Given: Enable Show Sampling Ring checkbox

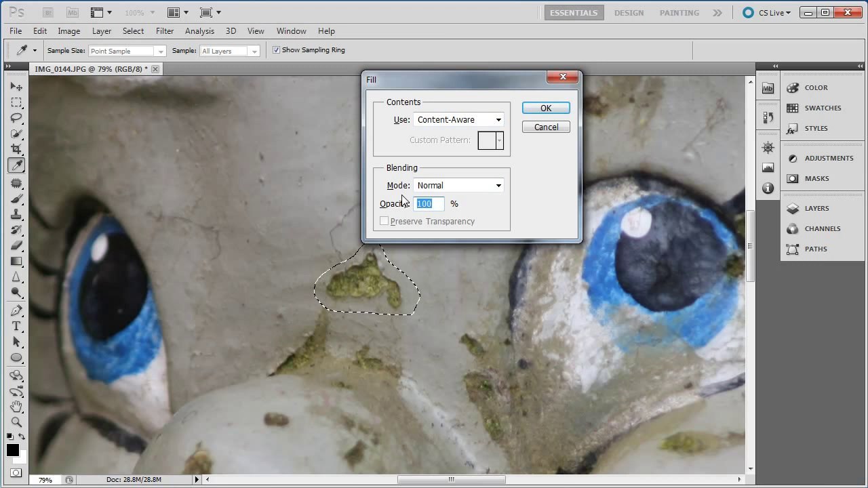Looking at the screenshot, I should [x=276, y=49].
